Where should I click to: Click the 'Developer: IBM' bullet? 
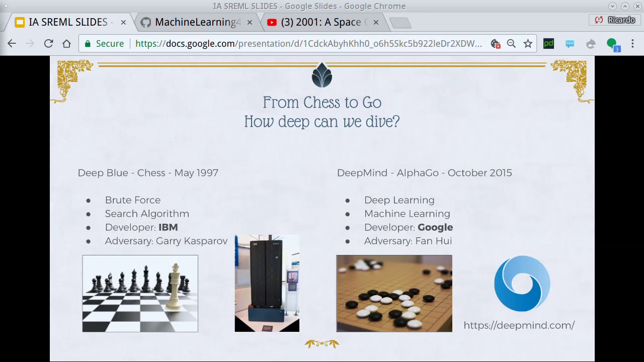click(x=141, y=227)
